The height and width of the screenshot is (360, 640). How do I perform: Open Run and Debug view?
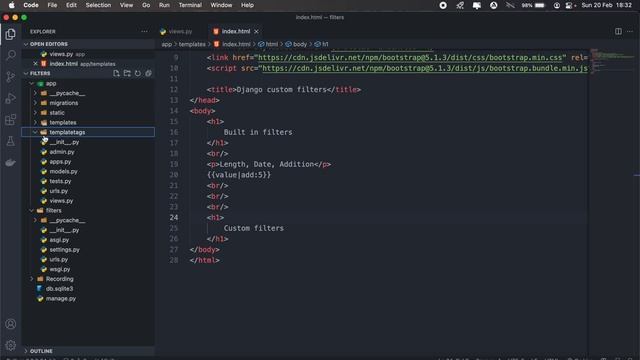coord(11,98)
